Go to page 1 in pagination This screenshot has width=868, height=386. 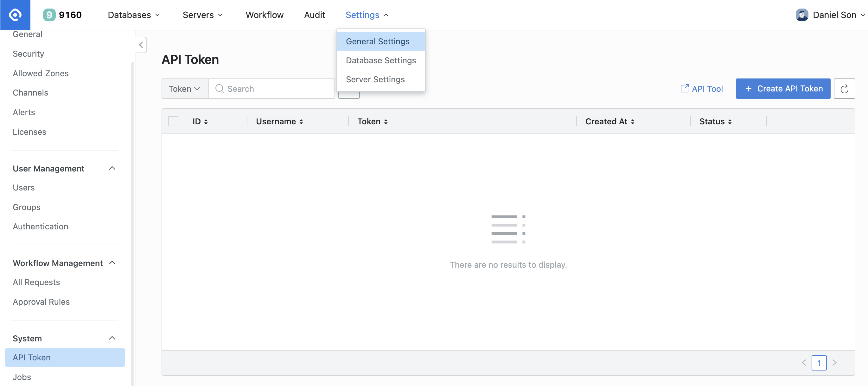819,363
